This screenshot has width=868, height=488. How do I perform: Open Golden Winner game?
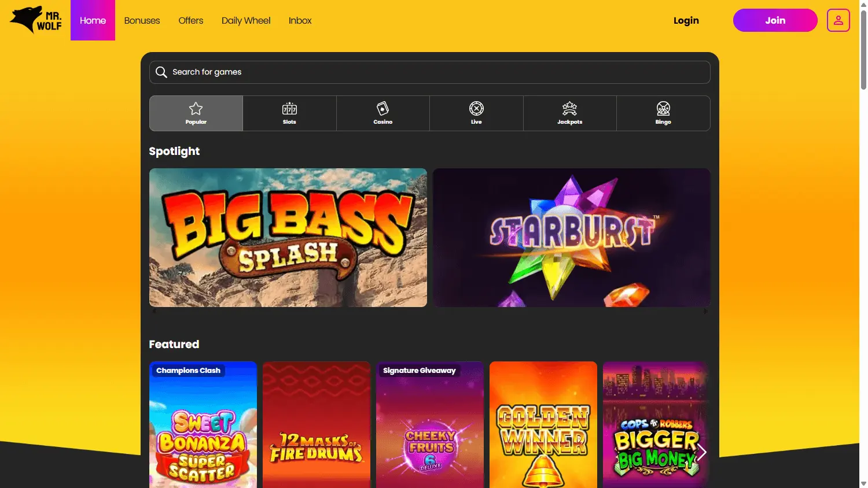[543, 425]
